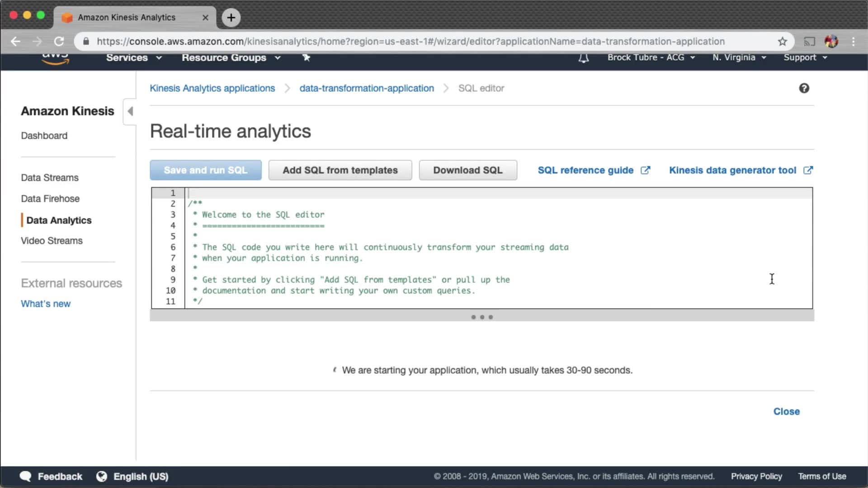The width and height of the screenshot is (868, 488).
Task: Open the N. Virginia region dropdown
Action: click(x=739, y=57)
